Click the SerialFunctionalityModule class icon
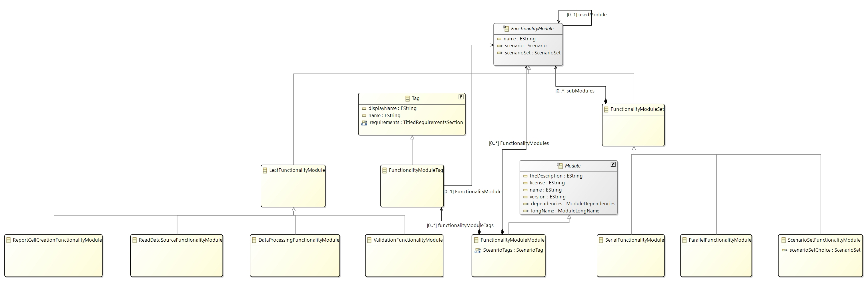 click(601, 240)
